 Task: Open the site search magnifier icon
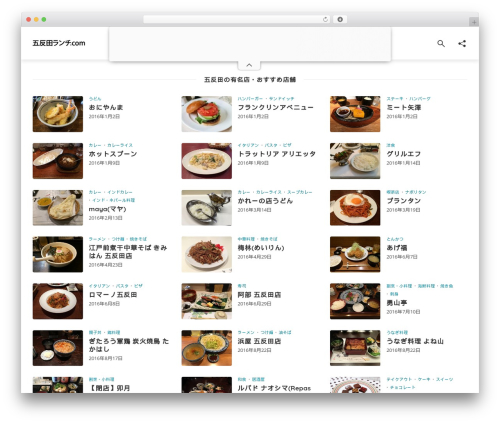[441, 43]
